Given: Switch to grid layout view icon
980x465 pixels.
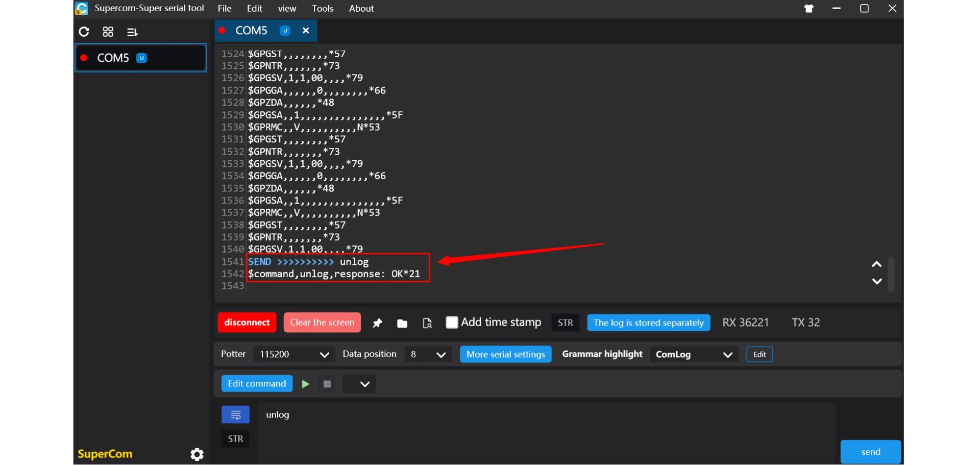Looking at the screenshot, I should click(108, 32).
